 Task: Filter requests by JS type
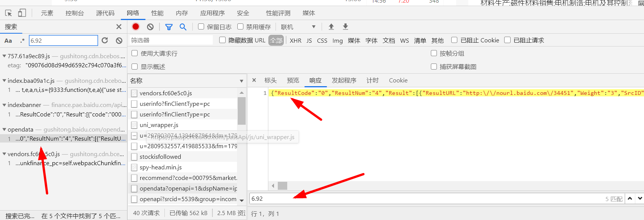coord(309,40)
